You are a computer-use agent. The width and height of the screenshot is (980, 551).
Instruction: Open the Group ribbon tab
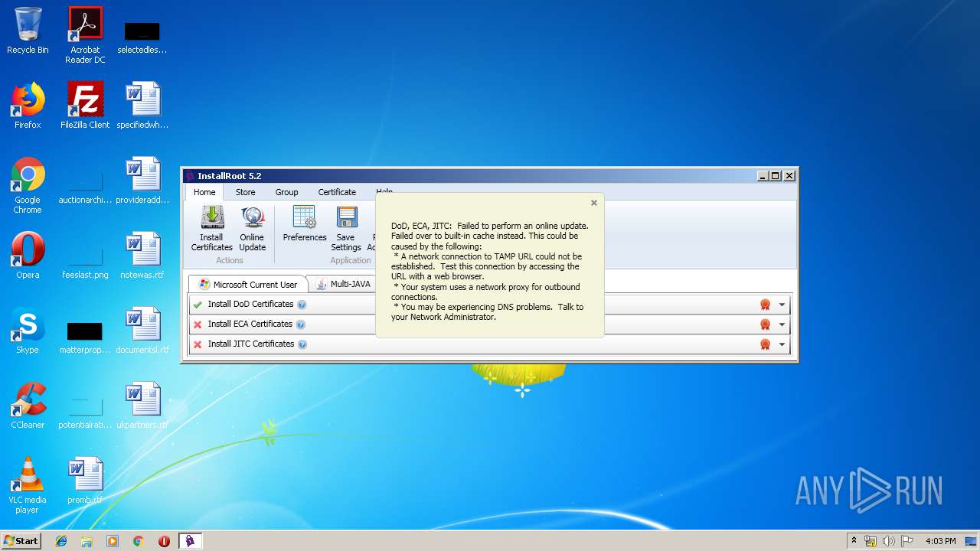point(287,192)
